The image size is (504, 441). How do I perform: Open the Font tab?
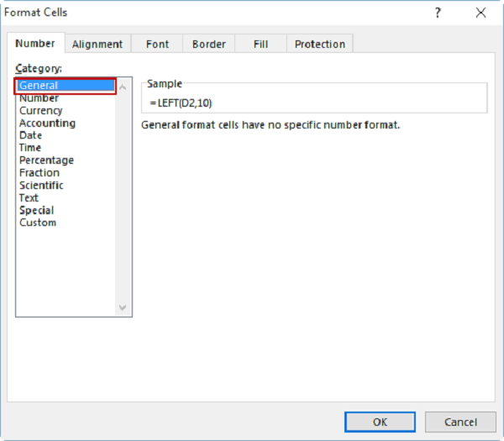(x=157, y=45)
